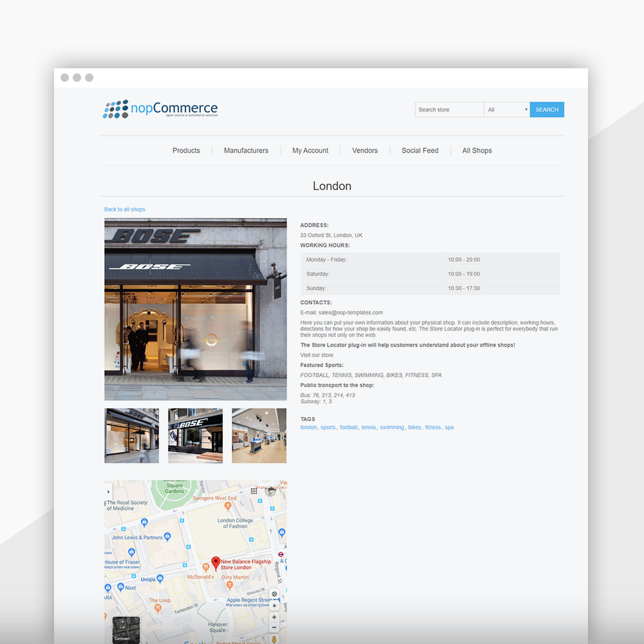Screen dimensions: 644x644
Task: Zoom in on the map
Action: click(x=274, y=617)
